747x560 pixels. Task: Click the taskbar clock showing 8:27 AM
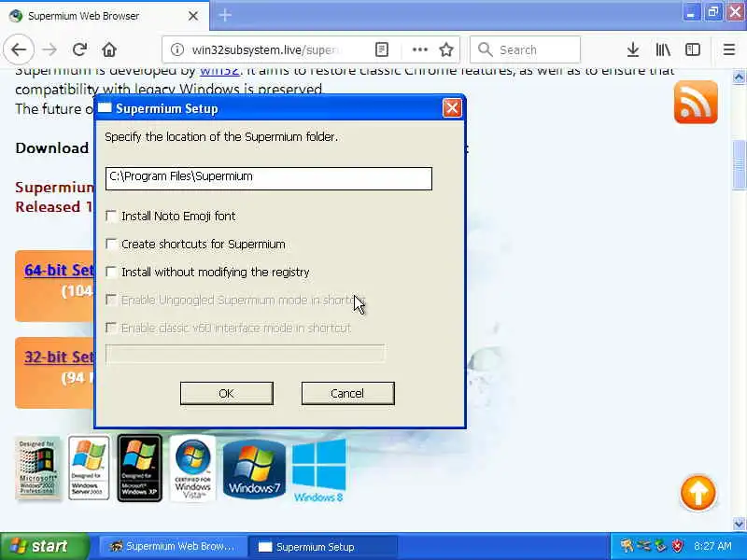tap(712, 546)
